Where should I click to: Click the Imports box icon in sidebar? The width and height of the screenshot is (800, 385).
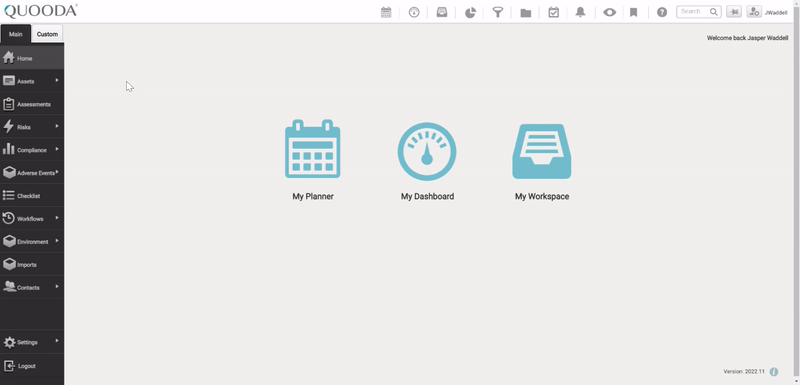click(x=9, y=264)
